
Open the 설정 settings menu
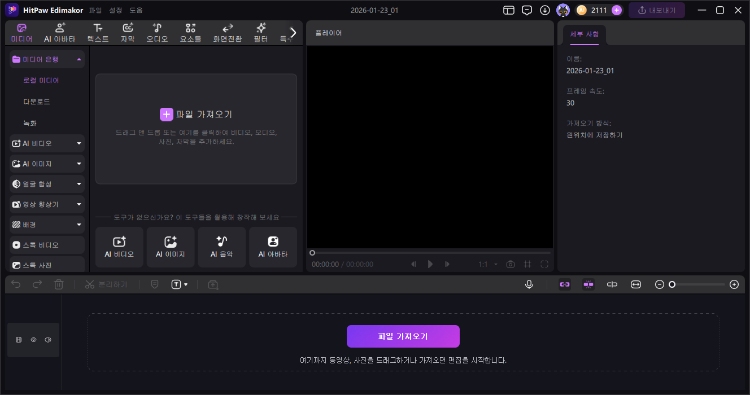click(x=115, y=10)
